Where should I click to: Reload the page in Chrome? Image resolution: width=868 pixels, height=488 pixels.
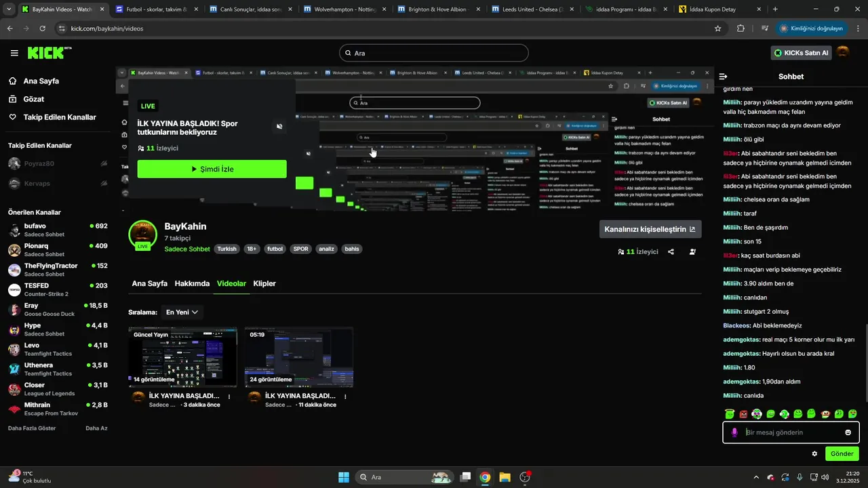[43, 28]
